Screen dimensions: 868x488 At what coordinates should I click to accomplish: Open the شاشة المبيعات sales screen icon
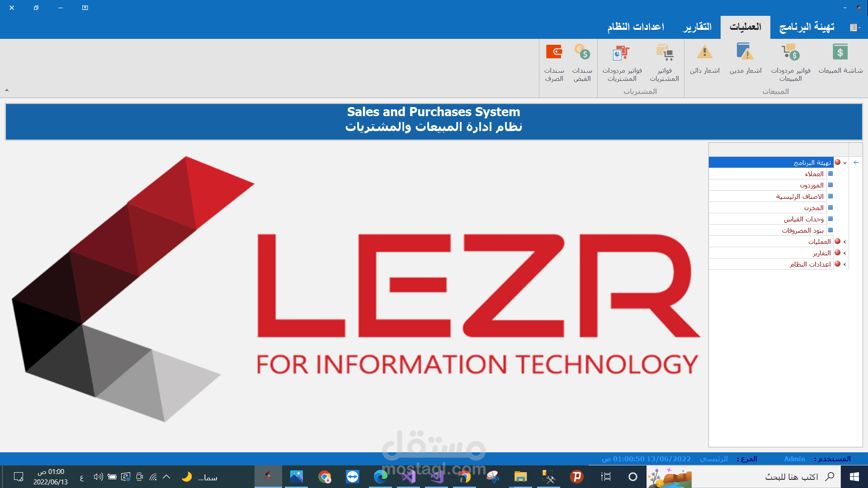pyautogui.click(x=840, y=53)
